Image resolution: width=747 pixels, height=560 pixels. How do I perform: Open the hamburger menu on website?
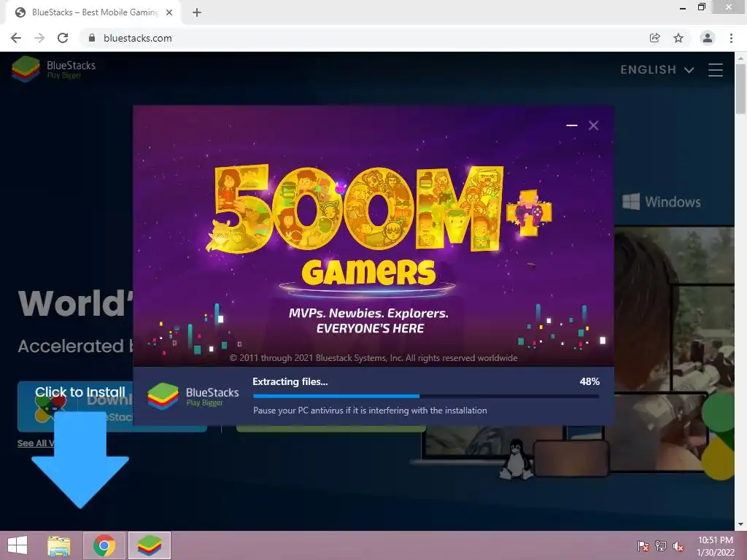(x=716, y=70)
